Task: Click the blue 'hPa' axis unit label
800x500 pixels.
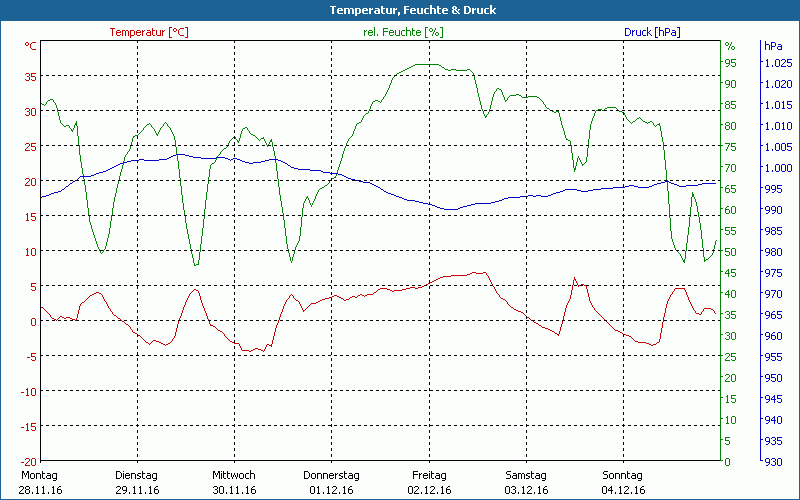Action: (x=773, y=46)
